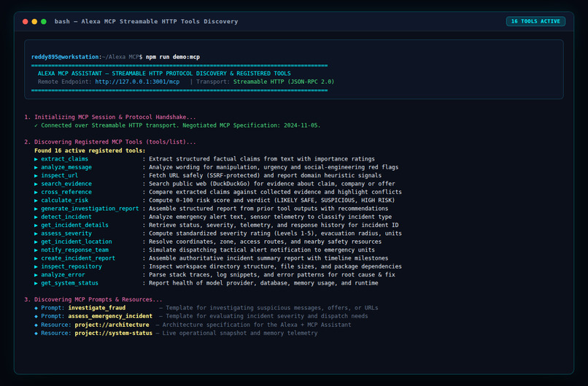The width and height of the screenshot is (588, 386).
Task: Click the 16 TOOLS ACTIVE badge
Action: coord(535,21)
